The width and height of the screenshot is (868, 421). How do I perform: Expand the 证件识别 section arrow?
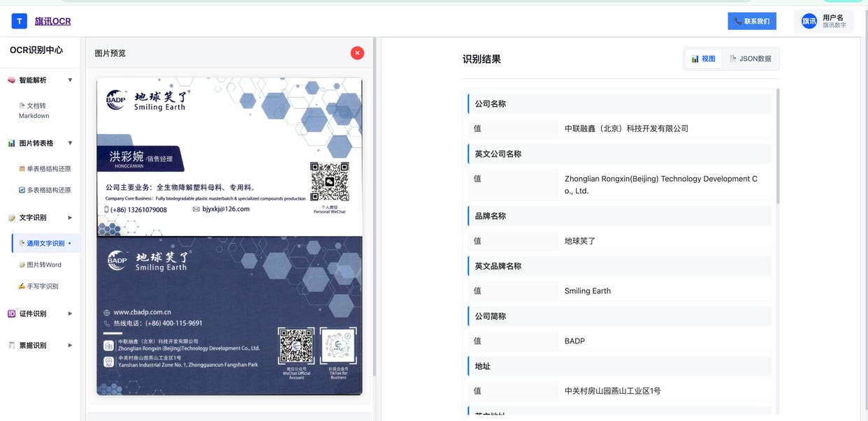click(x=70, y=313)
